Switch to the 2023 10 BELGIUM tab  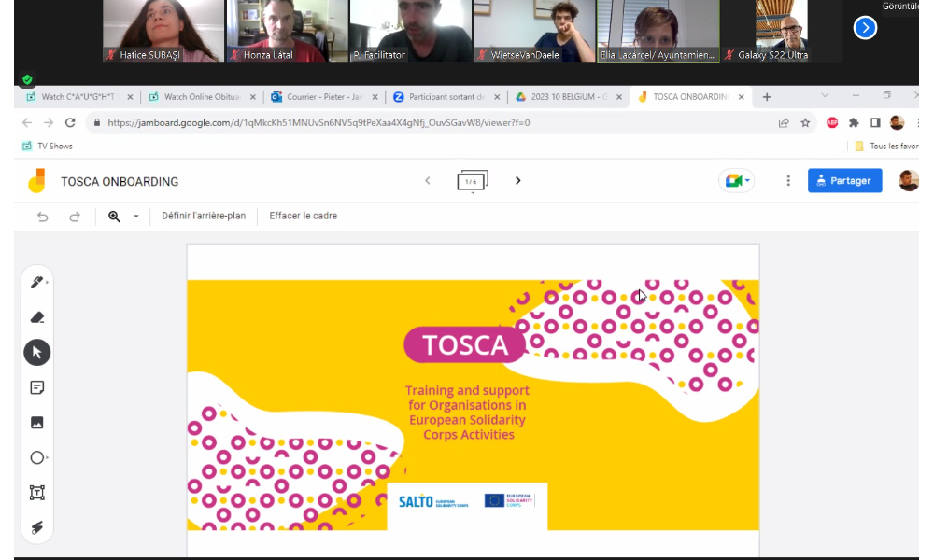tap(569, 96)
